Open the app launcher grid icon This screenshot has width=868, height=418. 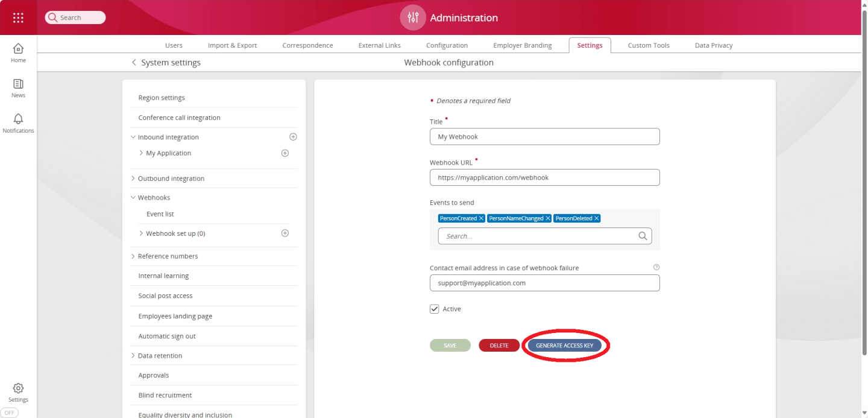[17, 17]
